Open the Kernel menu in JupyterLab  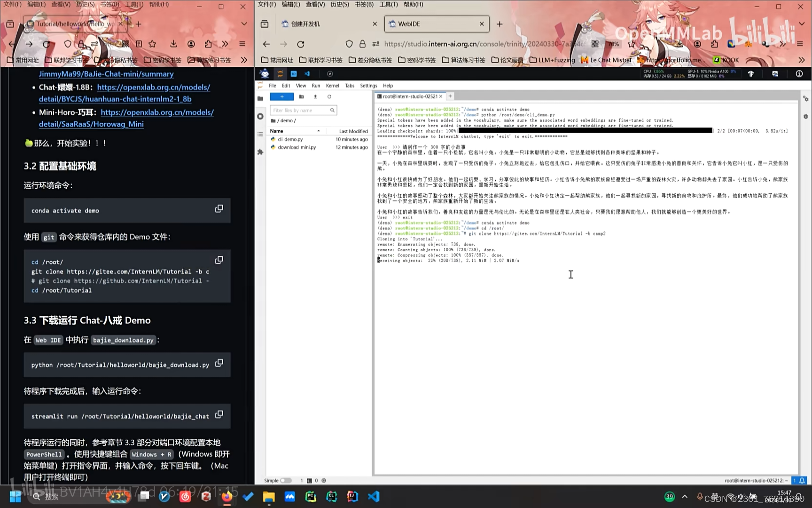click(332, 86)
